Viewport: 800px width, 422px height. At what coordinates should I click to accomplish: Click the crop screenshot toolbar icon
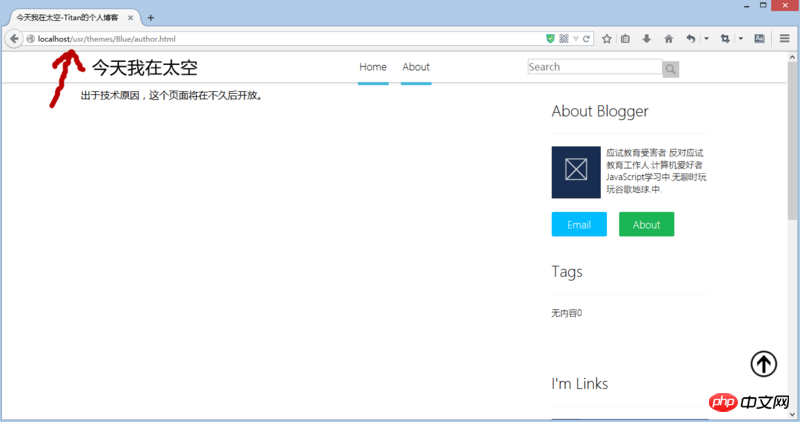724,39
